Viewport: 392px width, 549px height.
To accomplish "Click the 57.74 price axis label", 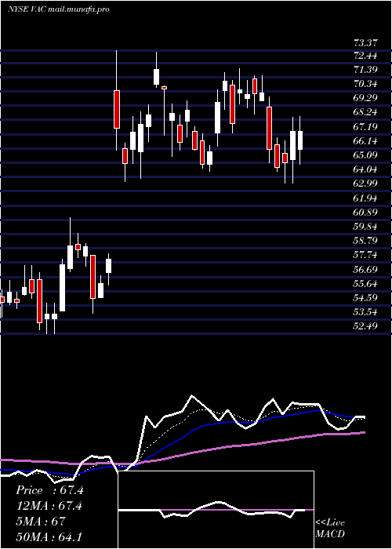I will coord(366,255).
